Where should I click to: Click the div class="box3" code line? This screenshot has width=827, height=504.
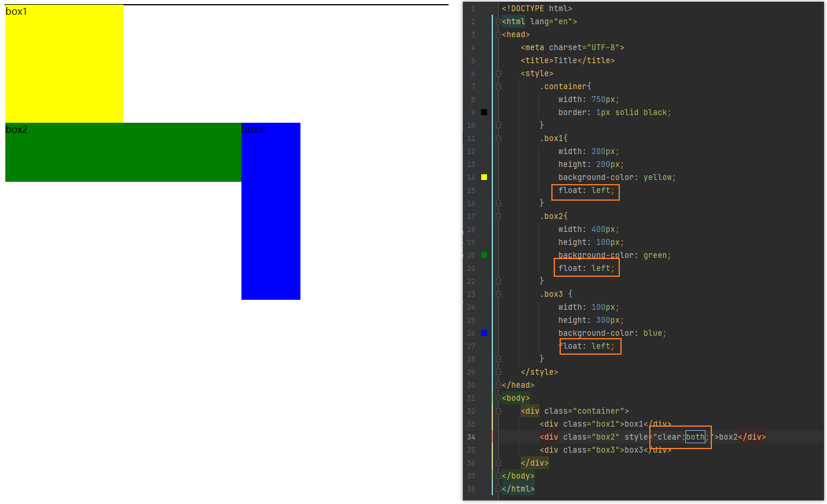click(x=606, y=450)
